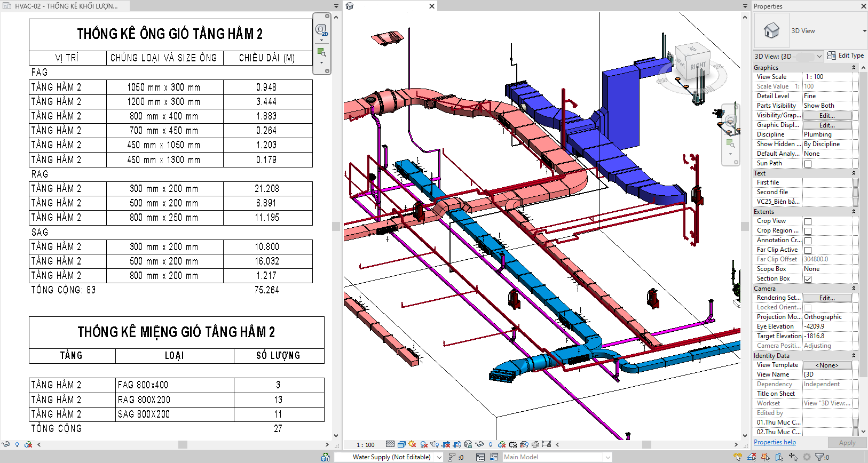Click the Edit Type button
The width and height of the screenshot is (868, 463).
pyautogui.click(x=846, y=55)
